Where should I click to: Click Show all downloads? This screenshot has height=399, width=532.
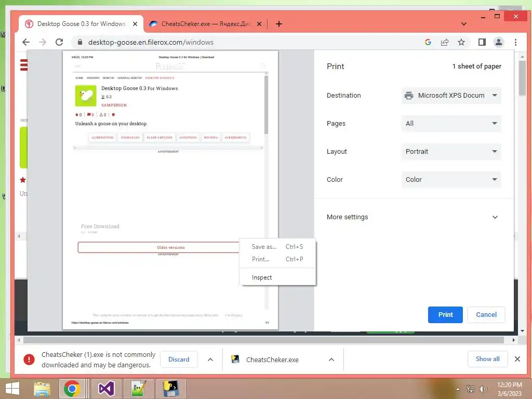[487, 359]
